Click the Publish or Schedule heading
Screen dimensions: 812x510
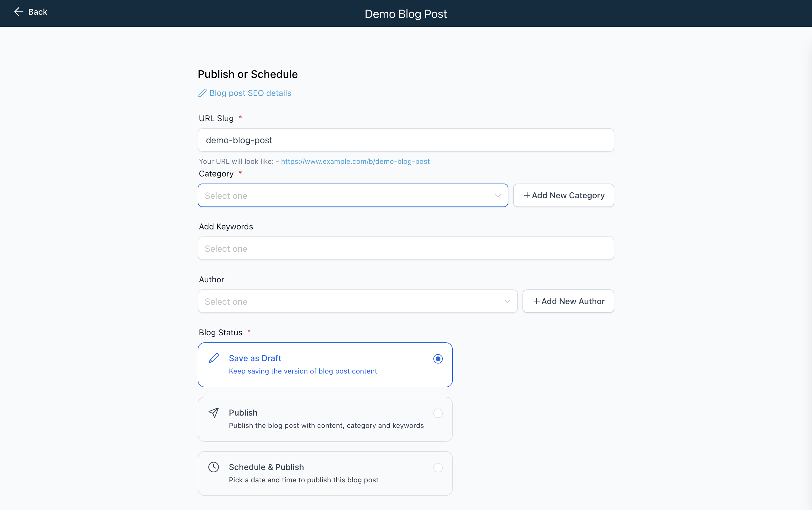248,74
